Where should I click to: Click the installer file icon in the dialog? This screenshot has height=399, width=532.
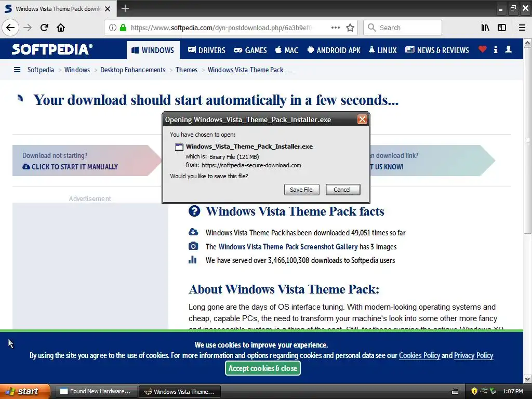[x=179, y=147]
